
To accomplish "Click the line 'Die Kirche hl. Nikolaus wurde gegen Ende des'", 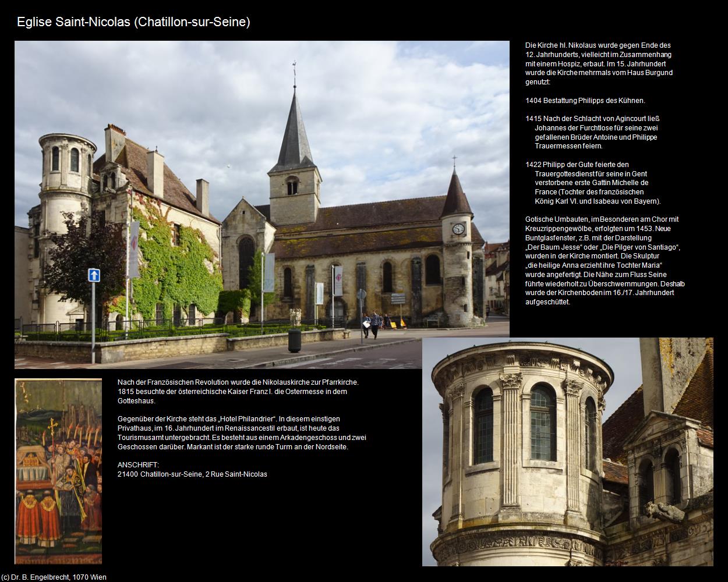I will (598, 45).
